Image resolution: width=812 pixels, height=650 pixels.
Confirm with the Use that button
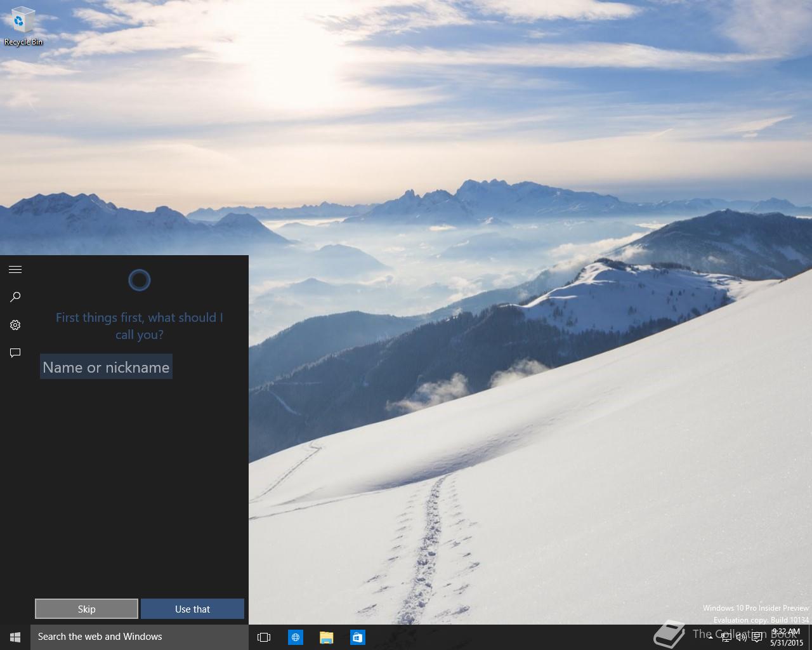192,609
